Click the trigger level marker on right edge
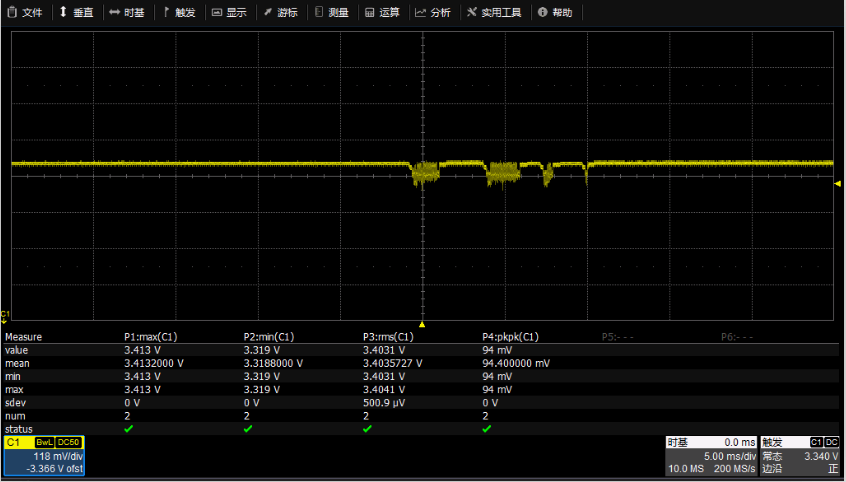 click(x=838, y=183)
